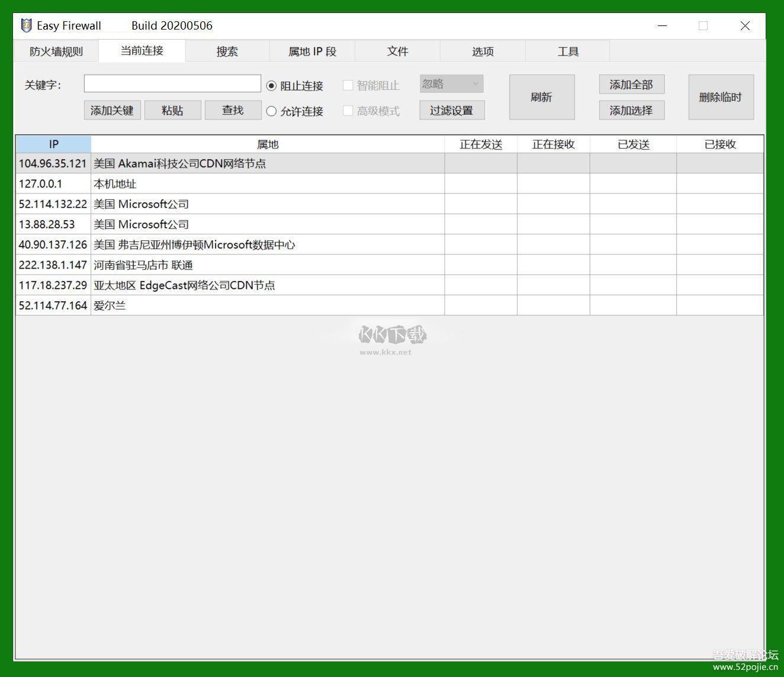Click the 关键字 input field

pyautogui.click(x=172, y=83)
